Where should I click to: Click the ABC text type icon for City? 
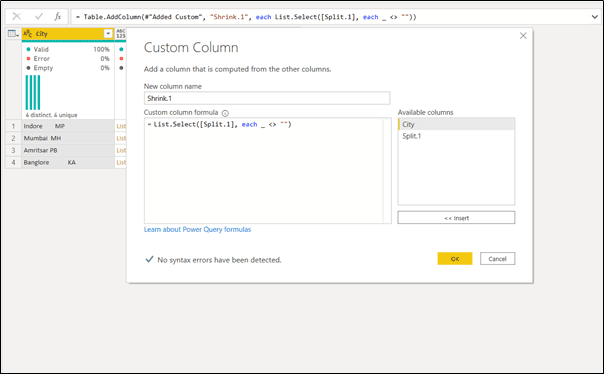click(28, 34)
